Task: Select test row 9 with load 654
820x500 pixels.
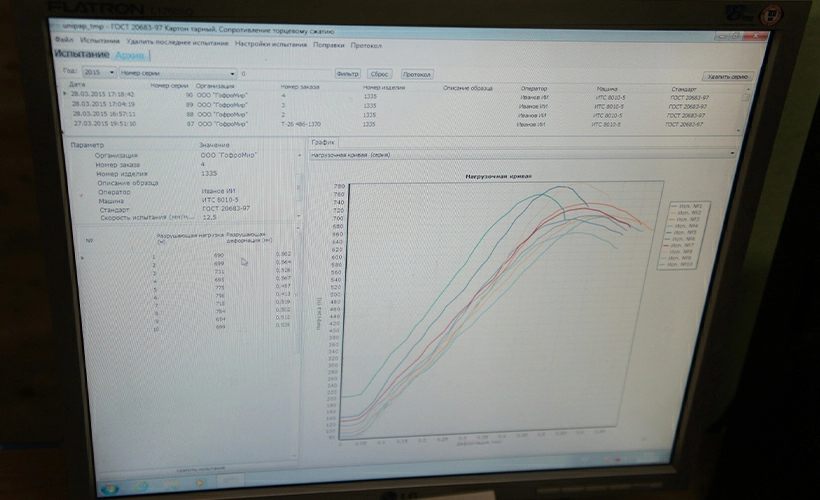Action: pos(188,319)
